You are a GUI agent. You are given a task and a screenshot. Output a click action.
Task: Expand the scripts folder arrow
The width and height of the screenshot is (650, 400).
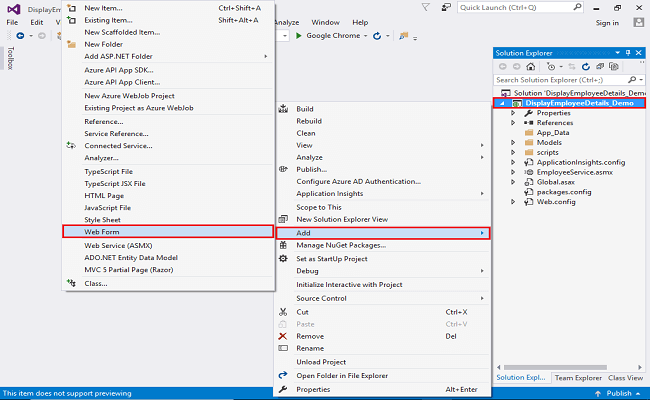[x=513, y=152]
